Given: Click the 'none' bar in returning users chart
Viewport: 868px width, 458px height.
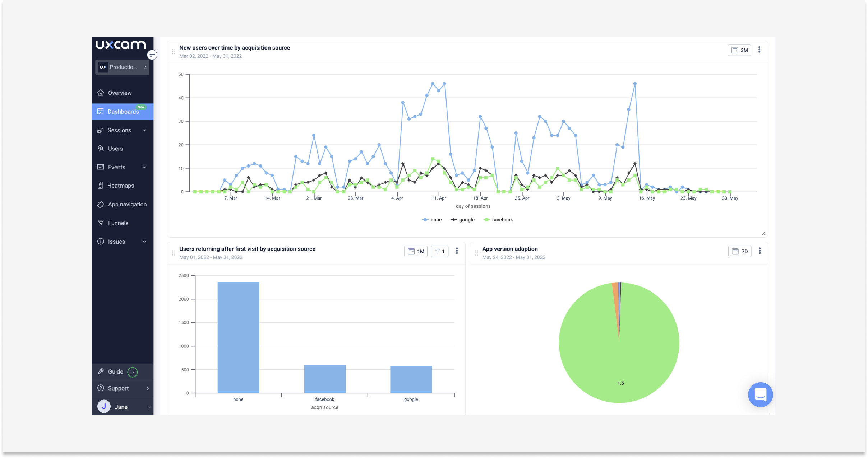Looking at the screenshot, I should 238,337.
